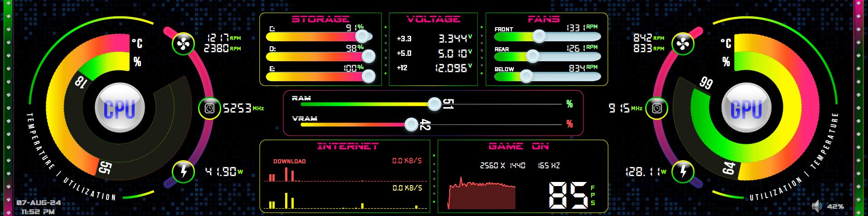The width and height of the screenshot is (868, 216).
Task: Click the volume speaker icon
Action: 817,206
